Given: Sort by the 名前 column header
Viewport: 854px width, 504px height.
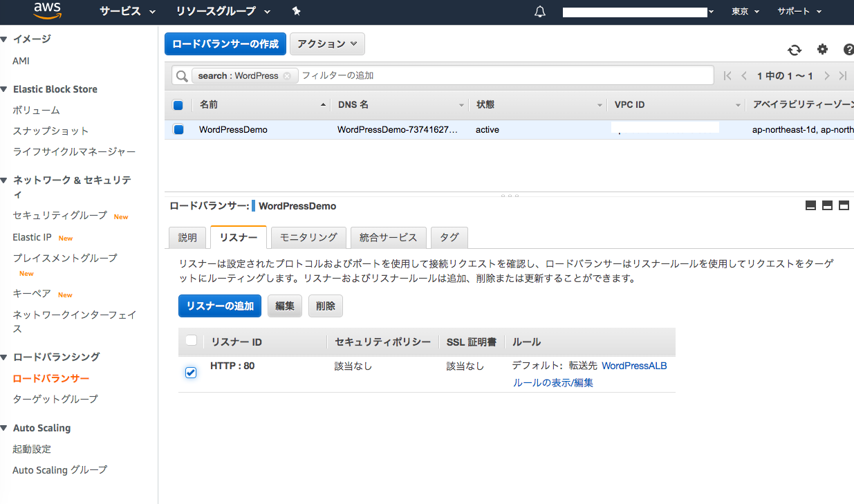Looking at the screenshot, I should [261, 104].
